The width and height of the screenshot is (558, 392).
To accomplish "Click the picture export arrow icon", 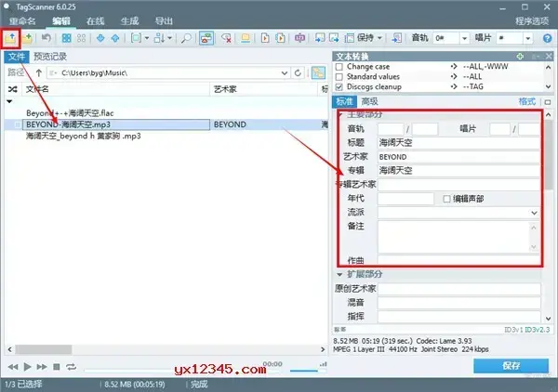I will click(x=334, y=38).
